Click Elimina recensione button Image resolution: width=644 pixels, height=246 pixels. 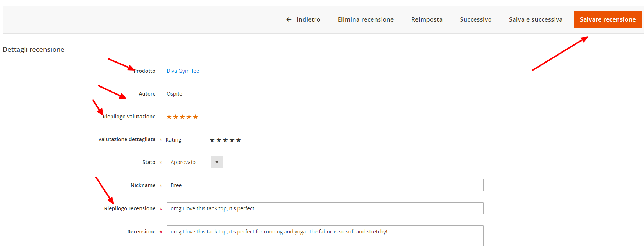coord(366,19)
